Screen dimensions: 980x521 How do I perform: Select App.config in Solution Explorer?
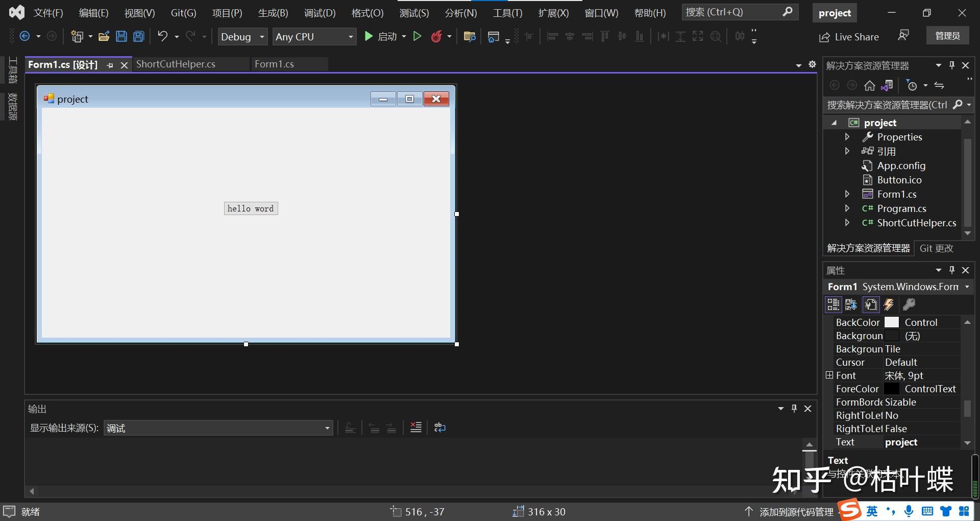[x=901, y=165]
